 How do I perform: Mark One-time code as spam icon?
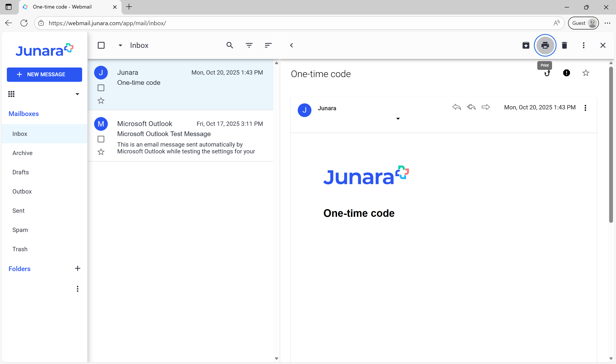point(566,73)
